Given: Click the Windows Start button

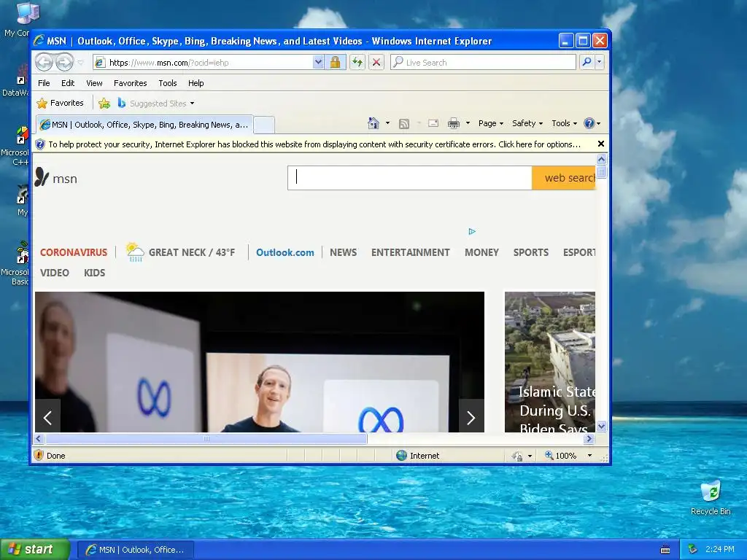Looking at the screenshot, I should pyautogui.click(x=35, y=550).
